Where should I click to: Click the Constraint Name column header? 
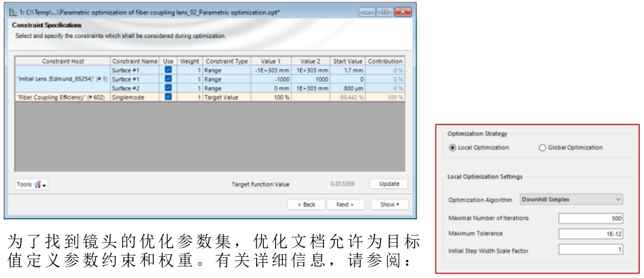pos(135,61)
